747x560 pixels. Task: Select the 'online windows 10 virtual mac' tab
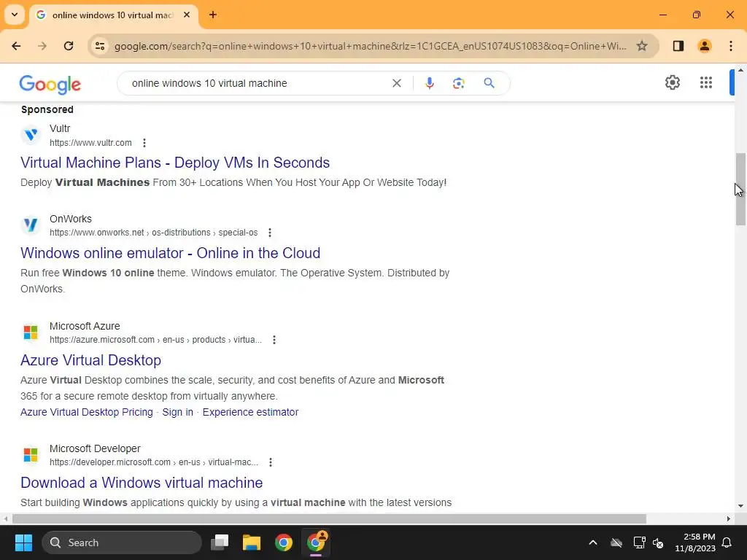coord(112,15)
